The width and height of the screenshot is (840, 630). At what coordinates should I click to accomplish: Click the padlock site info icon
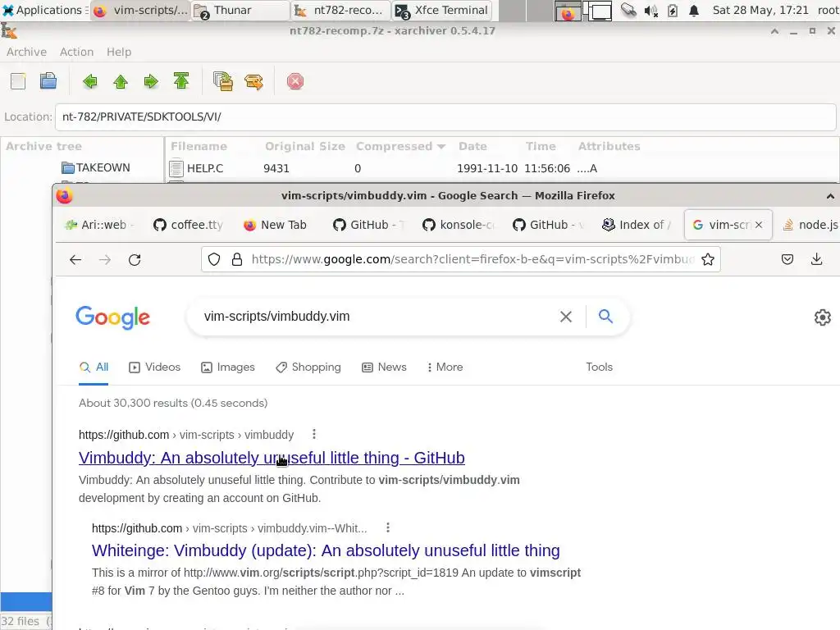coord(237,260)
